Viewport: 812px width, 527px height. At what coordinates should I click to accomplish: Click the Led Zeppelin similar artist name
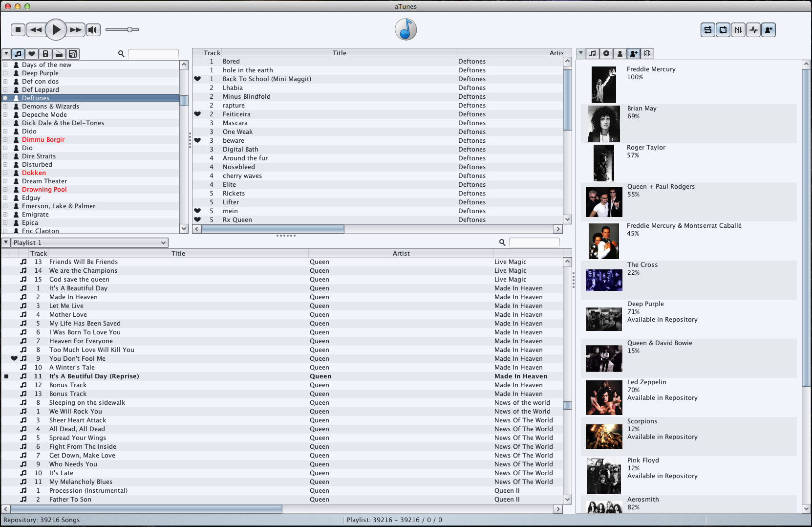[x=646, y=382]
